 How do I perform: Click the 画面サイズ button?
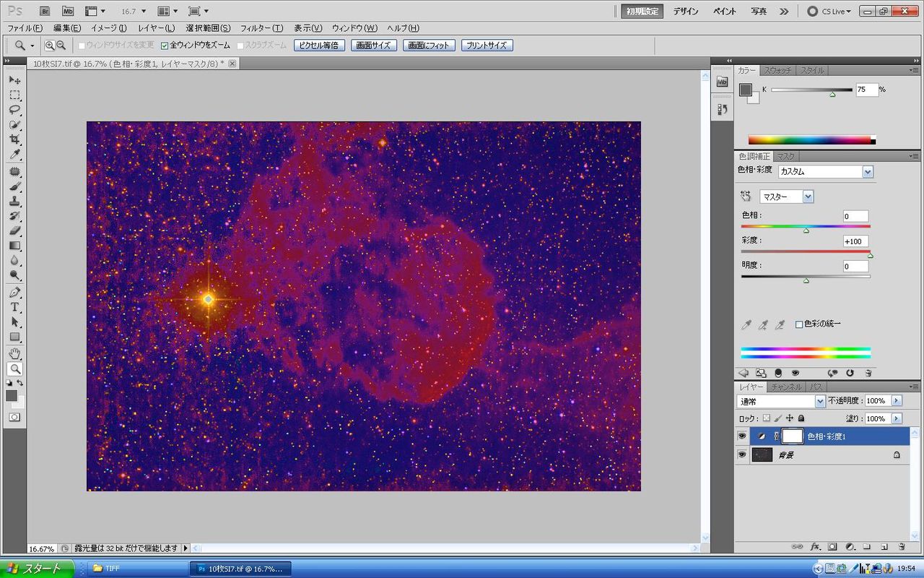point(373,45)
